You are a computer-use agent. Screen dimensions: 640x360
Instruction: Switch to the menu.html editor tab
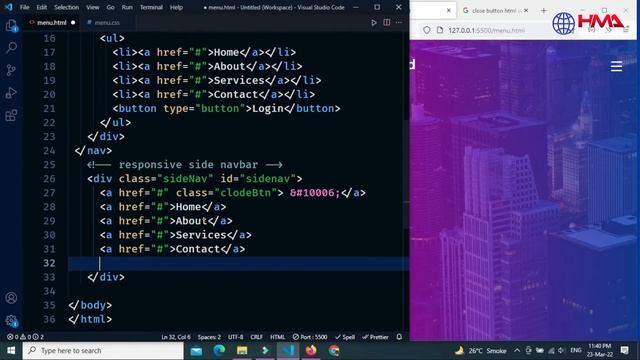click(x=51, y=22)
